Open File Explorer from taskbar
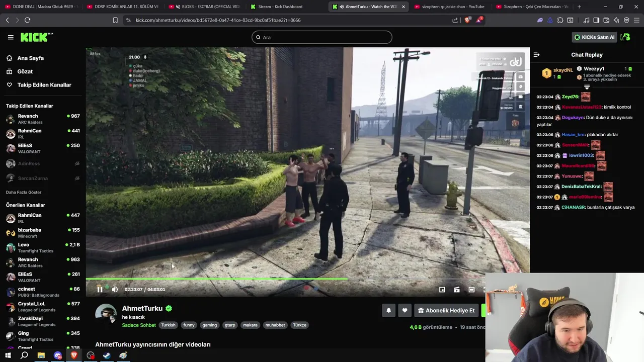The height and width of the screenshot is (362, 644). point(41,355)
